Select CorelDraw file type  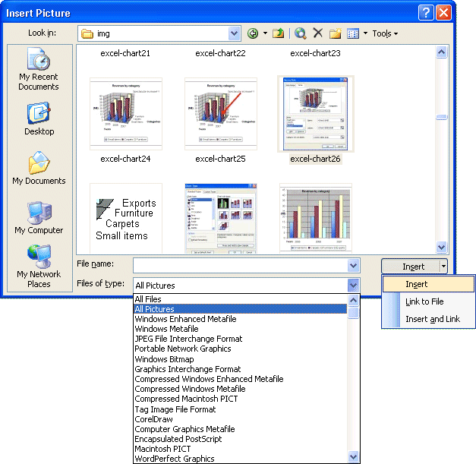[x=241, y=419]
